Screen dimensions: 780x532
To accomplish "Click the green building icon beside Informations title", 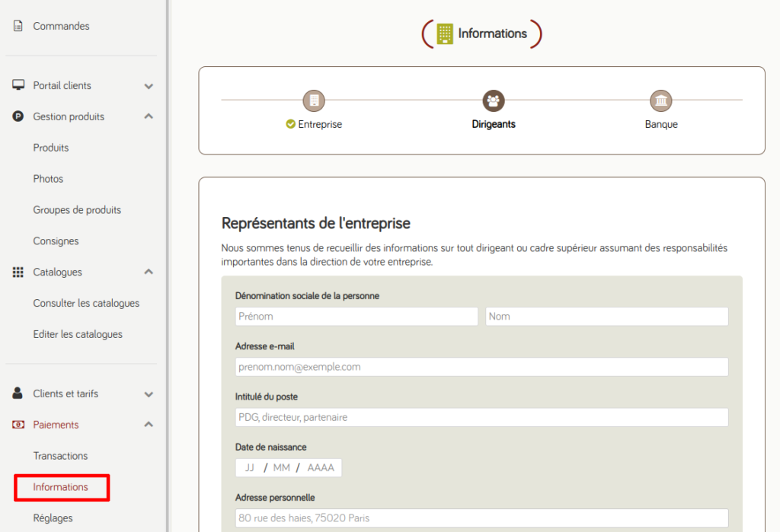I will 445,33.
